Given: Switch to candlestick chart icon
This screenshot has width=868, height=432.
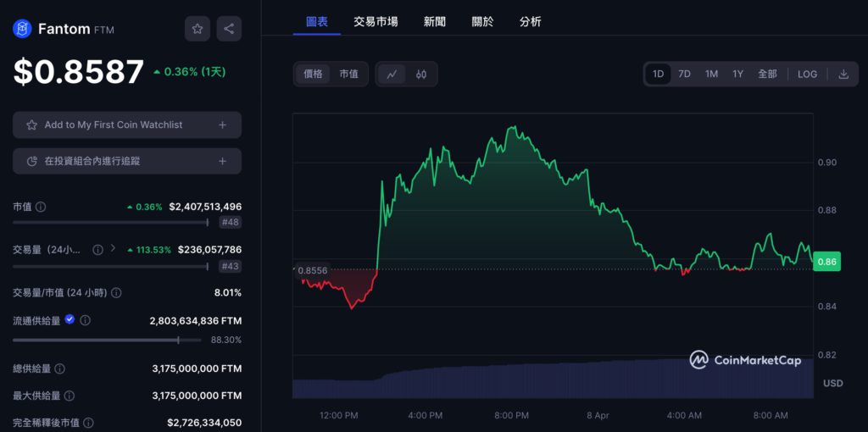Looking at the screenshot, I should [x=421, y=75].
